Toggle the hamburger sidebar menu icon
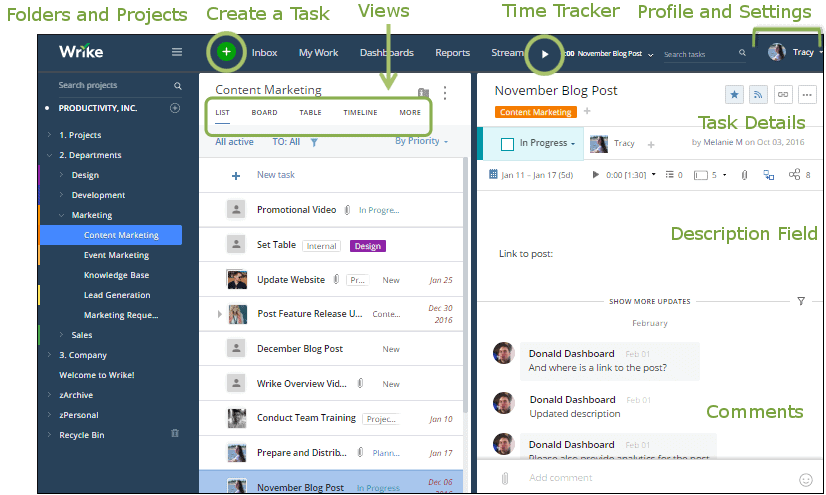 (x=177, y=52)
